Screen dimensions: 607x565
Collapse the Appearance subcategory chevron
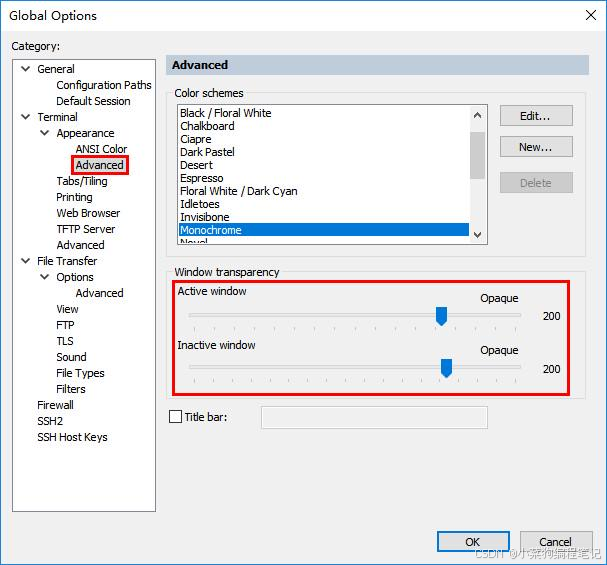pos(45,133)
